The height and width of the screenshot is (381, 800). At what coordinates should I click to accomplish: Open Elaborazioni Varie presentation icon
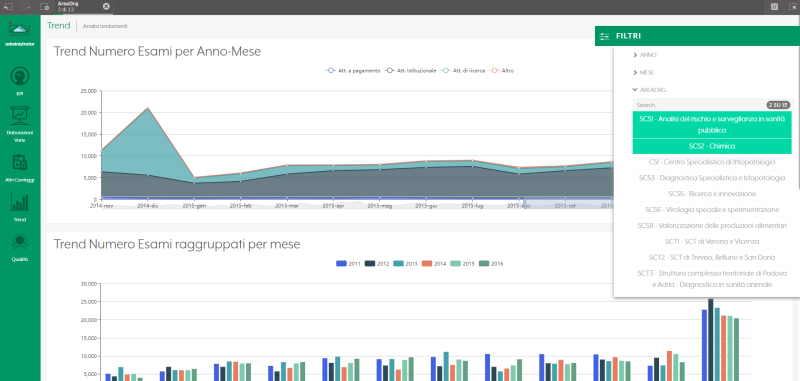(20, 116)
